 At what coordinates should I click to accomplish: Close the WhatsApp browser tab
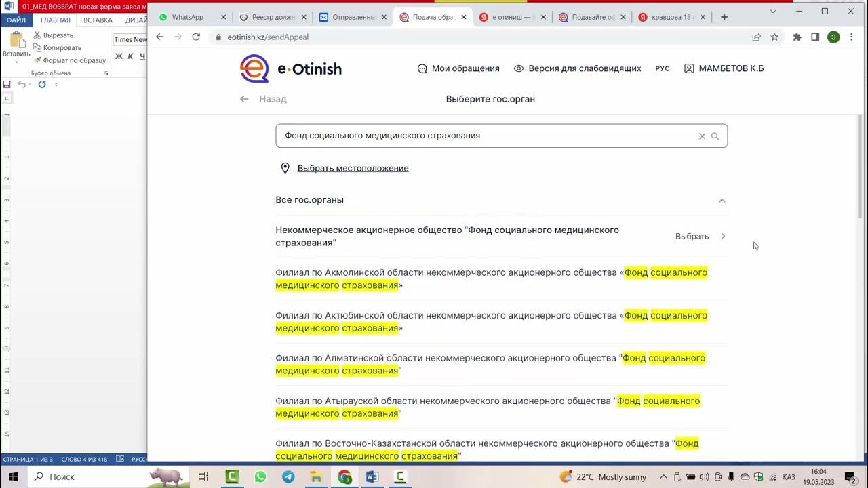pyautogui.click(x=224, y=17)
